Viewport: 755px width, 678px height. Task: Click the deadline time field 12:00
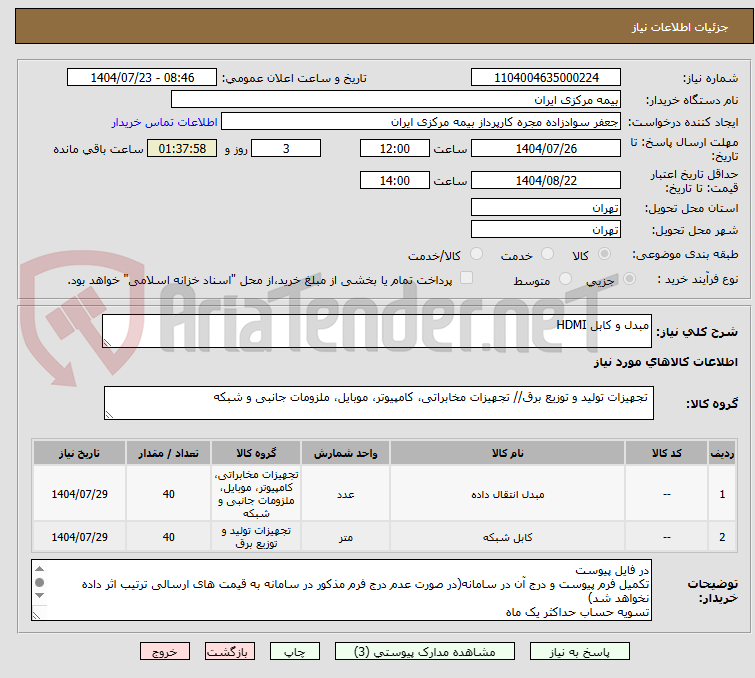point(394,148)
